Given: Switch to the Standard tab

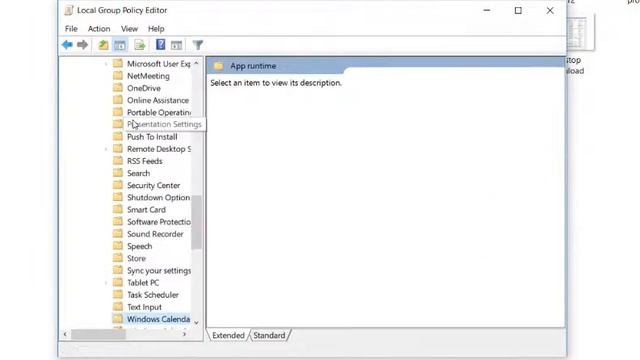Looking at the screenshot, I should pos(269,335).
